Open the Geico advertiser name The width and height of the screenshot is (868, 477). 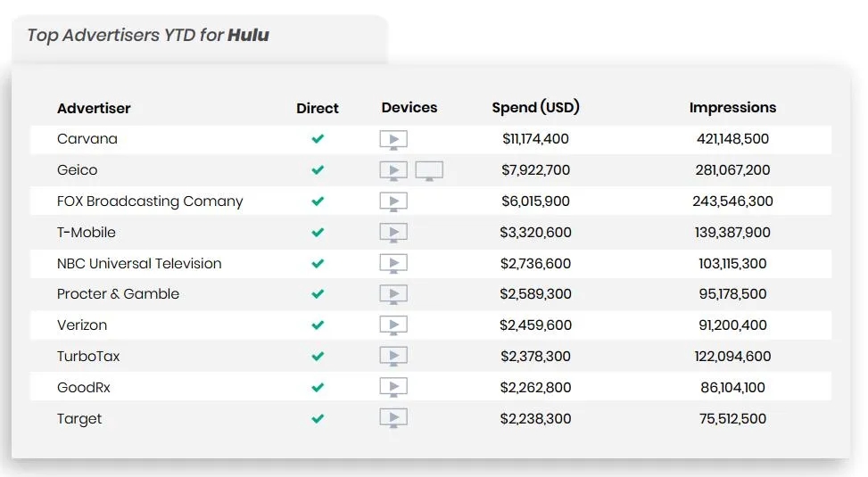coord(77,170)
